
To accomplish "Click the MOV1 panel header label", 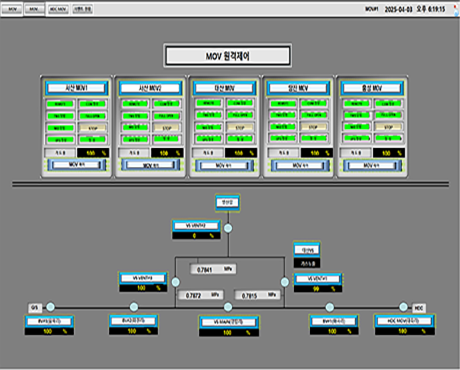I will (77, 88).
